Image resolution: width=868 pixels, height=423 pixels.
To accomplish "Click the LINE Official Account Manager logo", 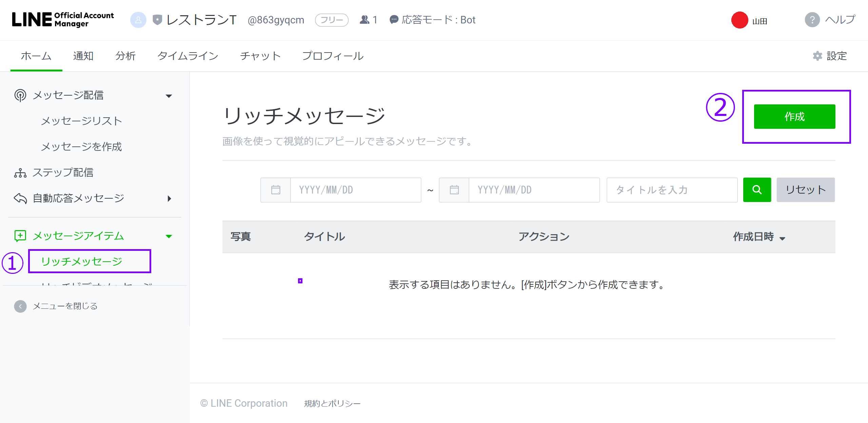I will click(x=63, y=20).
